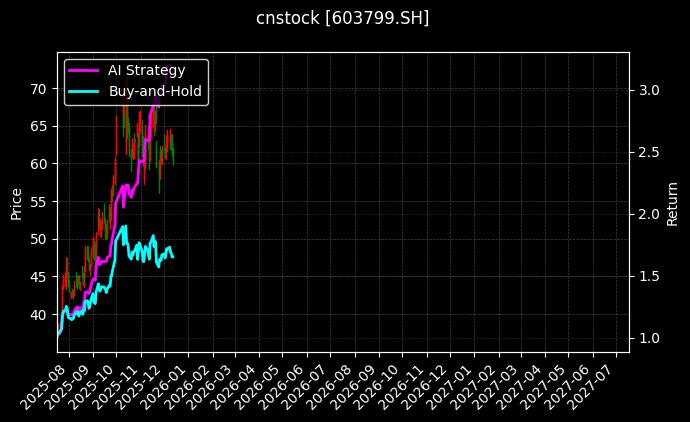Click the 40 price tick label

point(38,314)
